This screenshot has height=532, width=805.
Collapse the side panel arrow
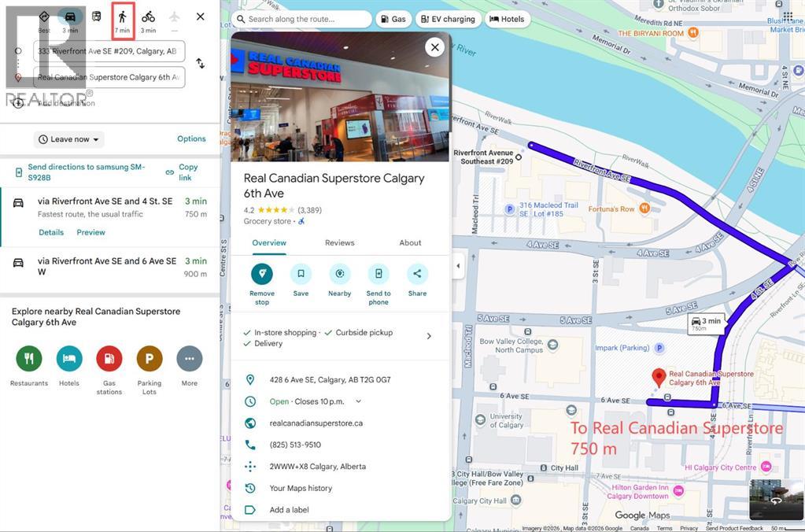pos(459,266)
